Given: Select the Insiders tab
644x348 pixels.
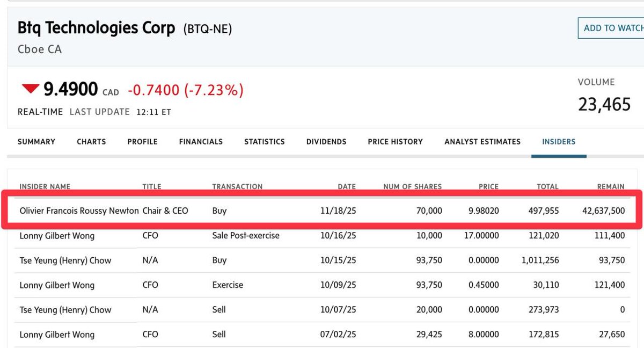Looking at the screenshot, I should pos(559,142).
